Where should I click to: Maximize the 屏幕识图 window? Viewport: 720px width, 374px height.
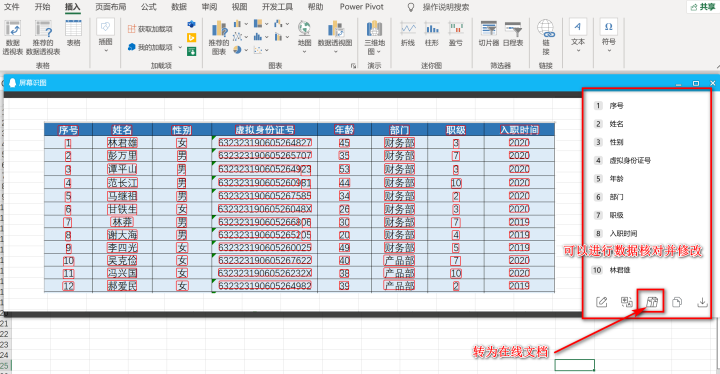pos(696,83)
